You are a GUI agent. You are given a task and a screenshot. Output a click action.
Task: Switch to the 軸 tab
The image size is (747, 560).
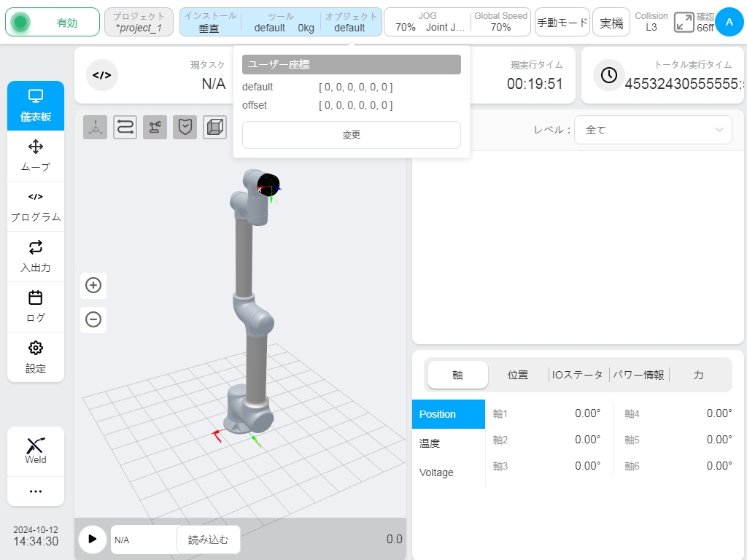[x=457, y=375]
